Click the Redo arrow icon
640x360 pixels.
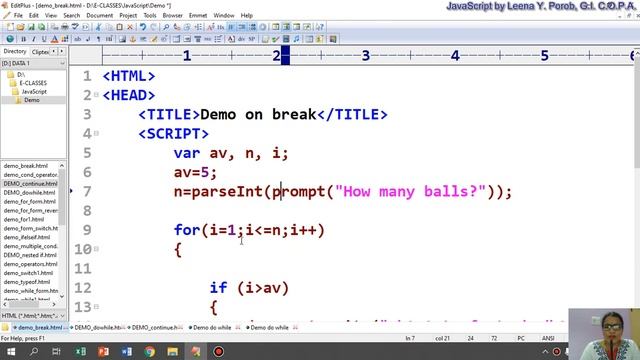153,27
